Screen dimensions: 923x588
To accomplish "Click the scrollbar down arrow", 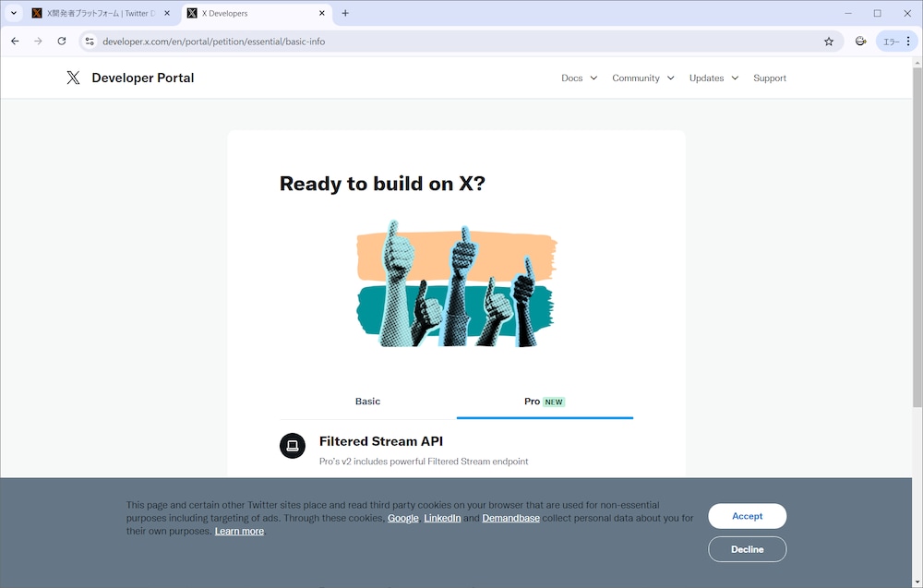I will tap(917, 582).
